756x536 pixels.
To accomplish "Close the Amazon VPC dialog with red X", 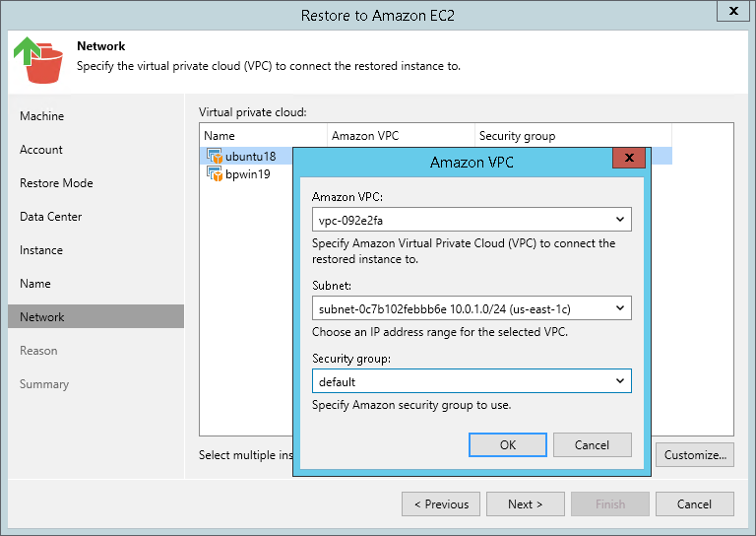I will click(629, 158).
